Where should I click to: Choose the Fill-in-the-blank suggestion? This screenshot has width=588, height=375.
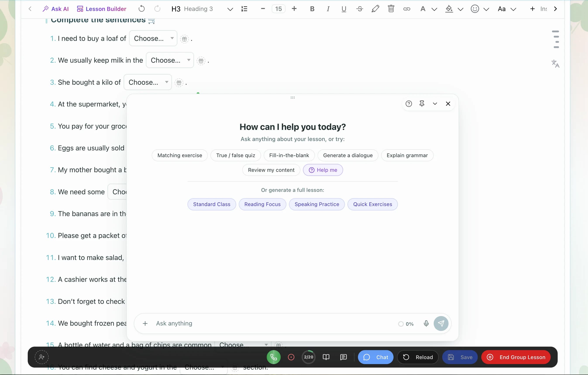point(289,155)
